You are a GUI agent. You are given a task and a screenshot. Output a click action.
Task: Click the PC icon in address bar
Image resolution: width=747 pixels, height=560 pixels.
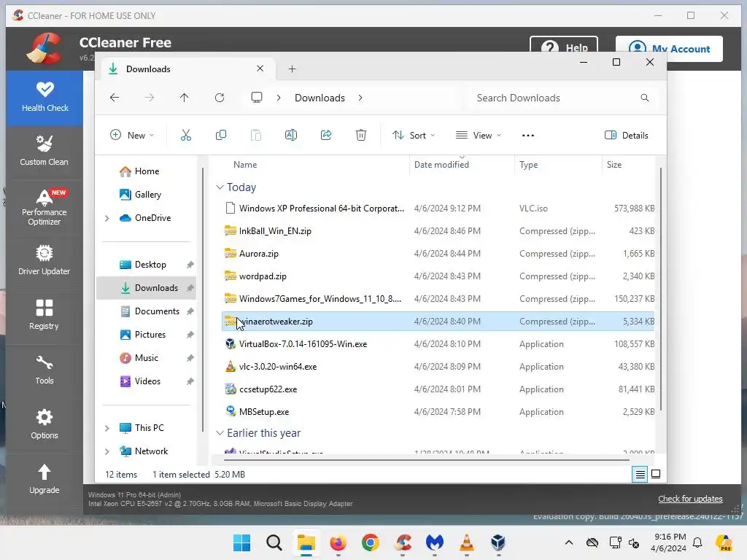[257, 98]
